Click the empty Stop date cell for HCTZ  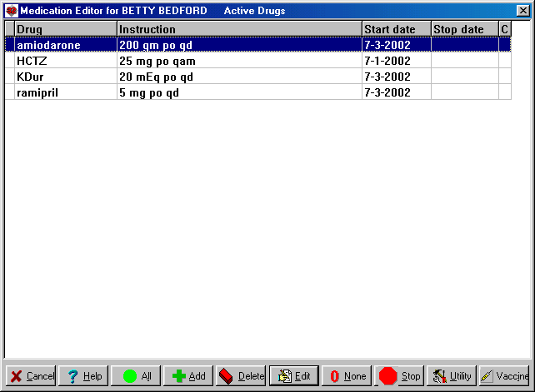pyautogui.click(x=465, y=61)
